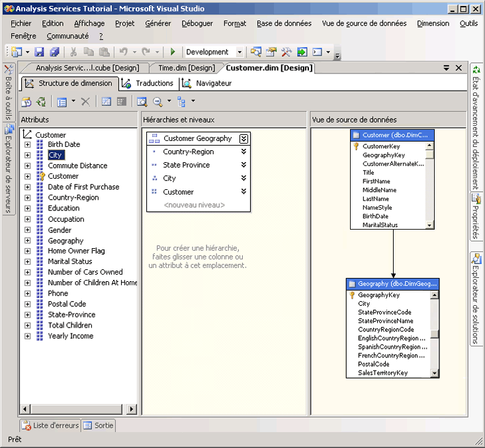Viewport: 485px width, 448px height.
Task: Open Explorateur de serveurs side panel
Action: (9, 169)
